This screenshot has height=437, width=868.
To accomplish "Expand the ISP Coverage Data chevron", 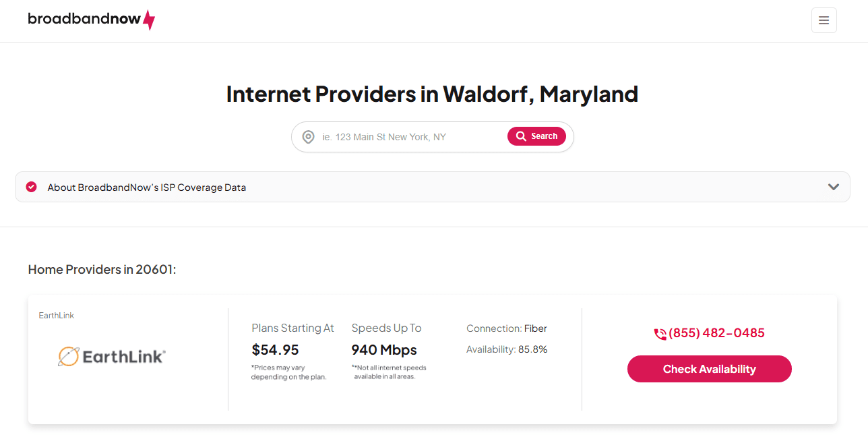I will click(x=834, y=187).
